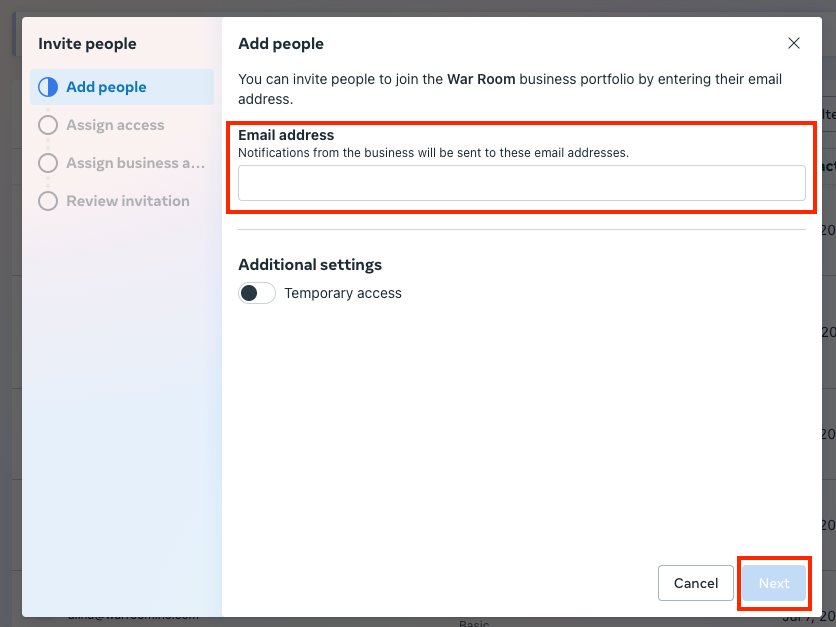Click the Additional settings heading
Screen dimensions: 836x627
[310, 265]
